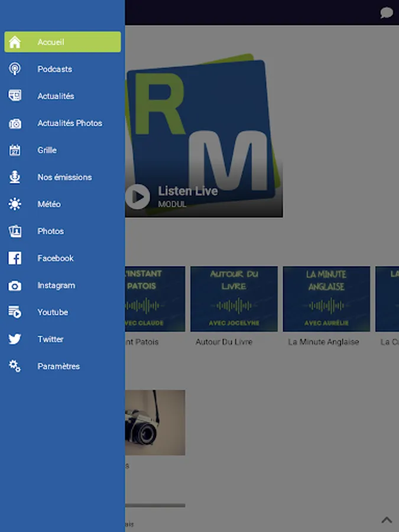The height and width of the screenshot is (532, 399).
Task: Open the Grille schedule entry
Action: pos(47,150)
